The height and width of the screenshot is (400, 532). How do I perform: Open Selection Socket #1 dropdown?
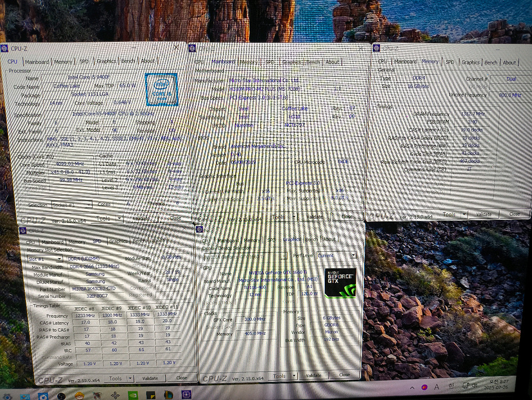71,205
